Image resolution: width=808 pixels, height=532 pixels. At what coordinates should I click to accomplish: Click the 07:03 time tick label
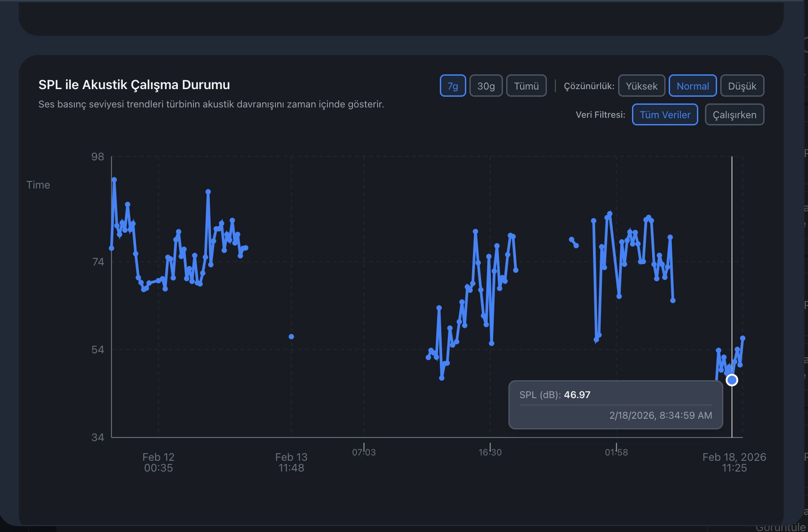[364, 452]
